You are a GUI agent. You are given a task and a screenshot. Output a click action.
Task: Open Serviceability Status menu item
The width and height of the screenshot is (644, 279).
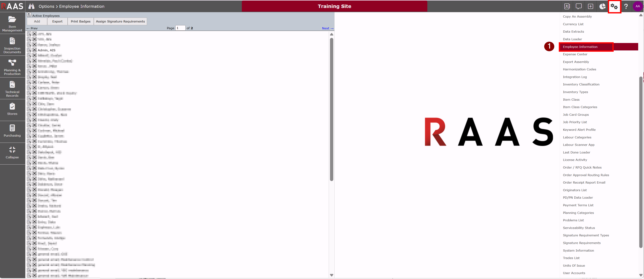(x=579, y=228)
